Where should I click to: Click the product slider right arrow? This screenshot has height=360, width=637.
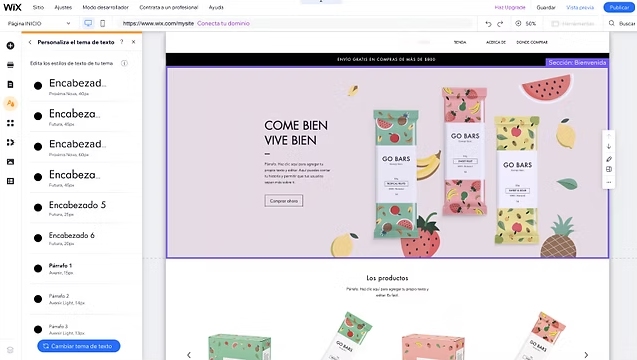[x=586, y=355]
